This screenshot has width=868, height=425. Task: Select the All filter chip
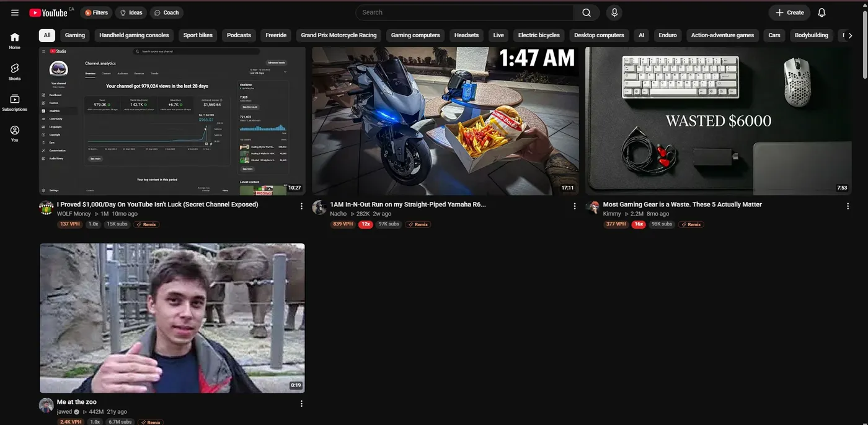tap(47, 35)
